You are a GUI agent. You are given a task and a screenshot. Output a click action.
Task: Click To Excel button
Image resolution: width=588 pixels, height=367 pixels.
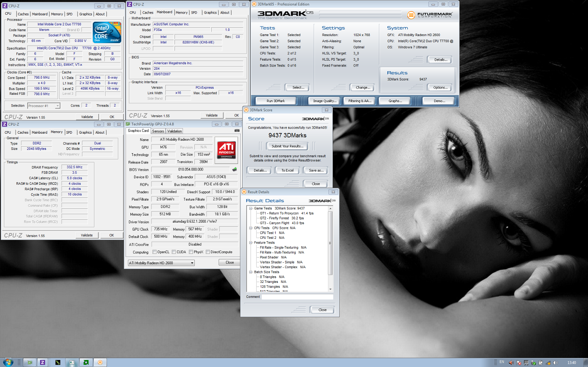(x=287, y=170)
